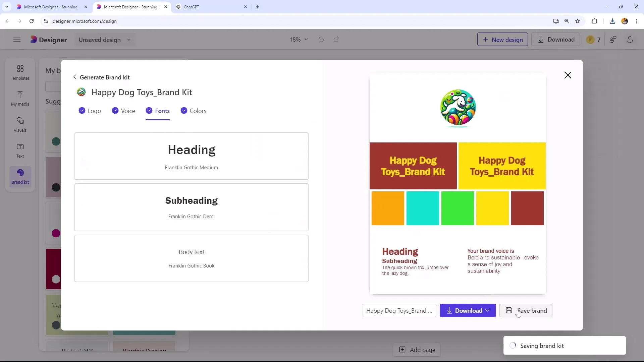644x362 pixels.
Task: Click the turquoise color swatch in preview
Action: click(423, 208)
